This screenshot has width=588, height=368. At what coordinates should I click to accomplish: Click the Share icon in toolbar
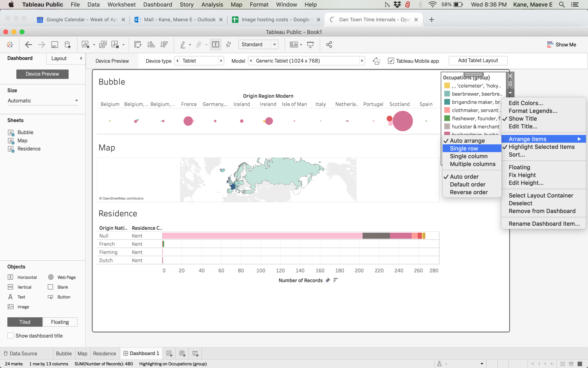[x=329, y=44]
